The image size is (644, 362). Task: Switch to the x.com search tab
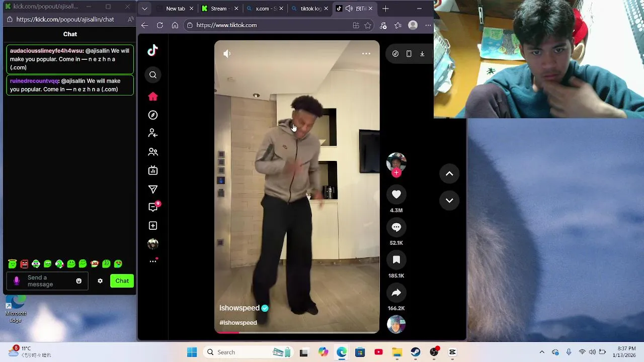[x=265, y=9]
